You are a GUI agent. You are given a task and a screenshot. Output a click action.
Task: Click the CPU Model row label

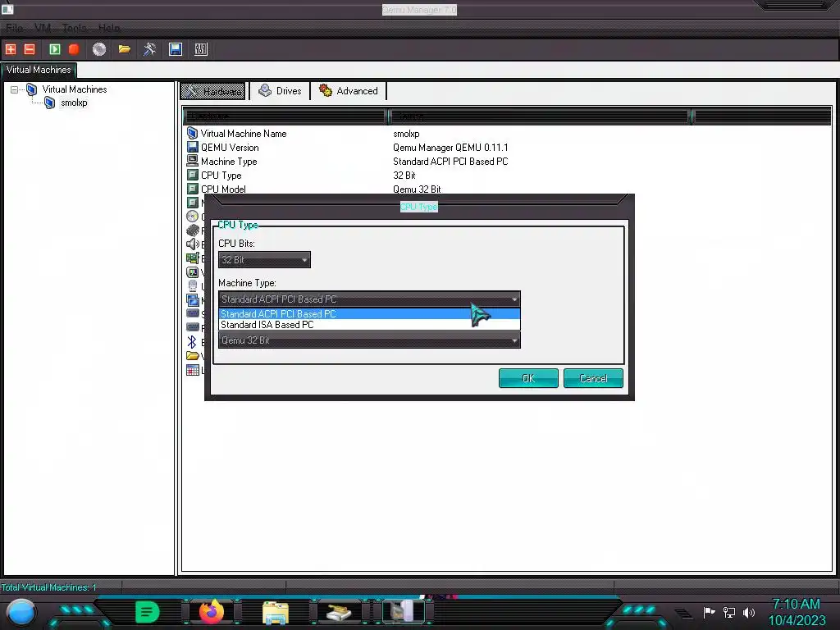coord(223,189)
